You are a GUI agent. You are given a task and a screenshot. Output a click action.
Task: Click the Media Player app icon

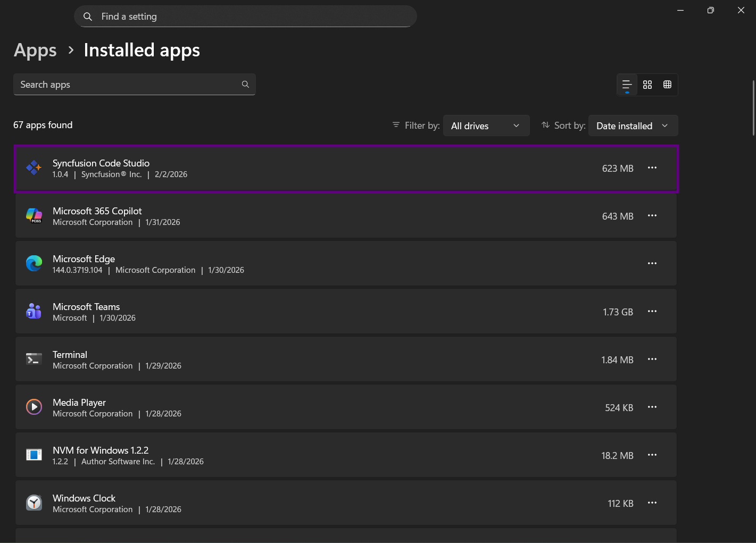[x=34, y=407]
